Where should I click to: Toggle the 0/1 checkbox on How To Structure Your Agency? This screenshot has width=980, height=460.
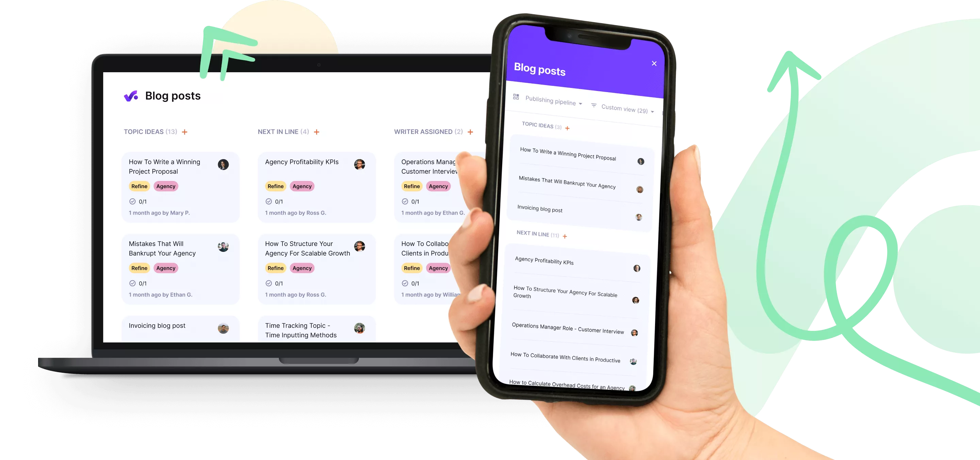click(268, 283)
